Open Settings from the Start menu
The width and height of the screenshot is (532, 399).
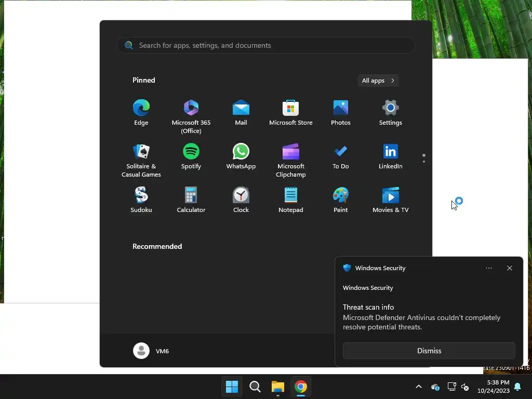(391, 113)
